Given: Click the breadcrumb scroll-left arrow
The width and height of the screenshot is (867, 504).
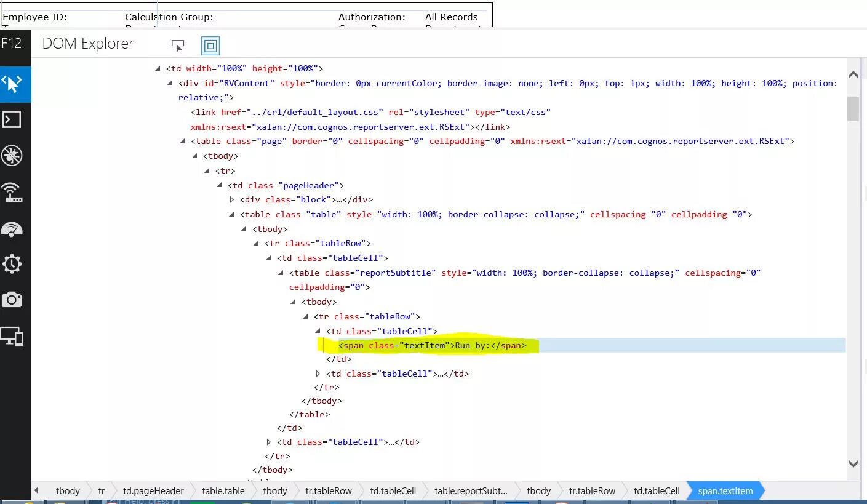Looking at the screenshot, I should tap(37, 491).
